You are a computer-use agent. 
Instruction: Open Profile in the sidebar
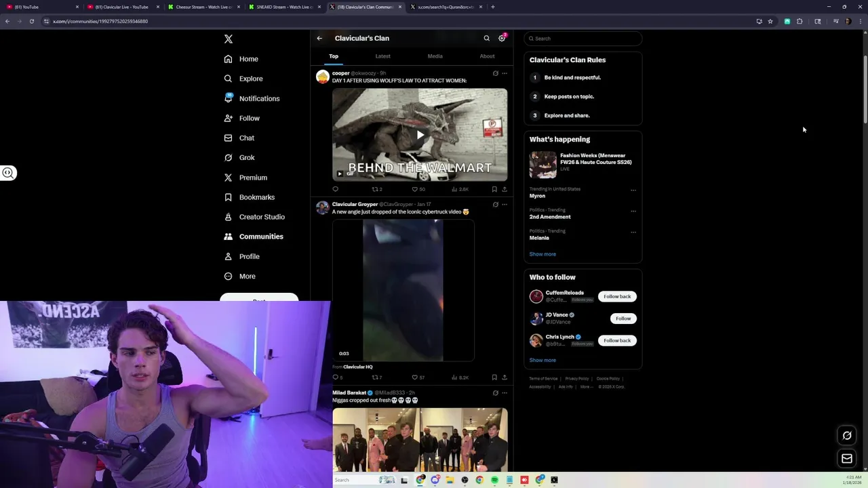(x=242, y=256)
